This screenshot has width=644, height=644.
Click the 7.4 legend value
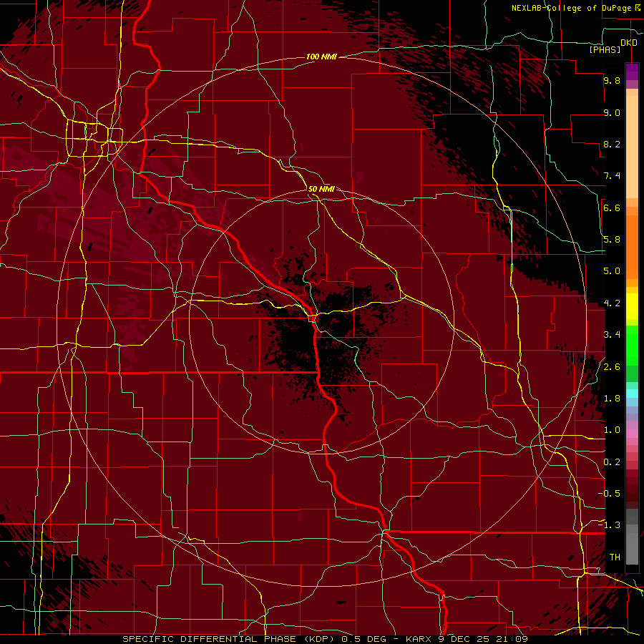[612, 176]
